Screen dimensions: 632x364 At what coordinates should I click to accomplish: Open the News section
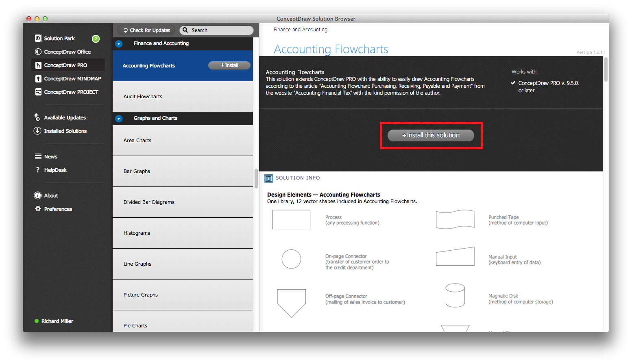click(51, 156)
